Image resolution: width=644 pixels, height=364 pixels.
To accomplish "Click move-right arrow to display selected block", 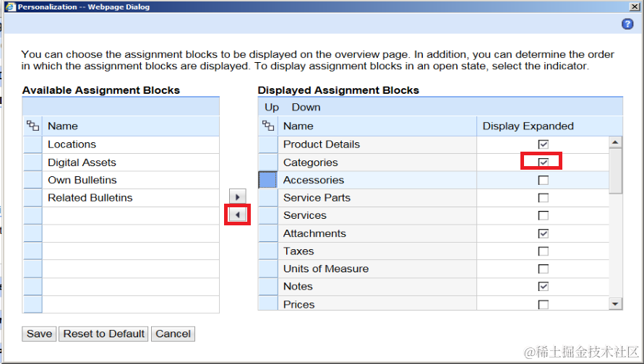I will point(237,196).
